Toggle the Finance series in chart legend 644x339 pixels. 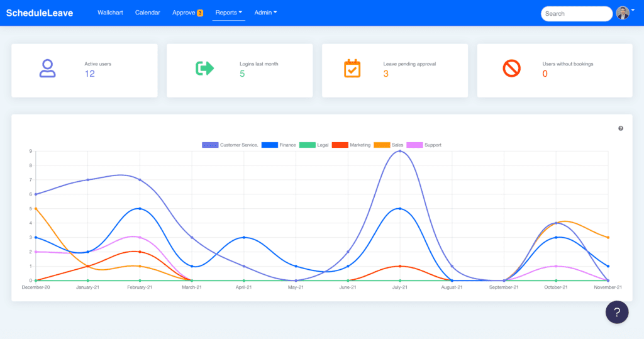click(x=278, y=145)
